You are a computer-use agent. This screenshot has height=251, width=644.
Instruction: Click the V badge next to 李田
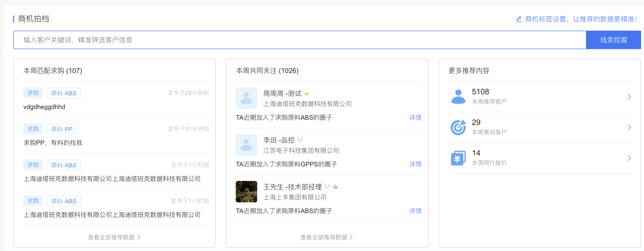[300, 140]
